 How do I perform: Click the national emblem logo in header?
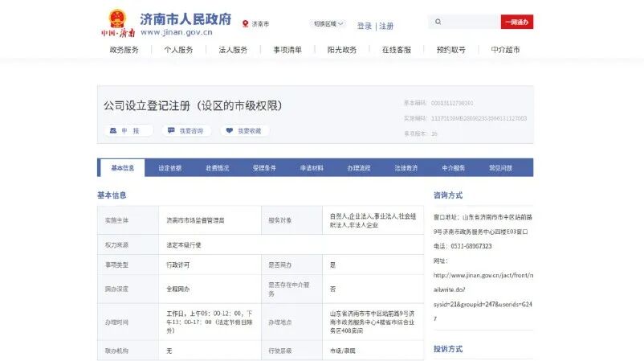[117, 20]
